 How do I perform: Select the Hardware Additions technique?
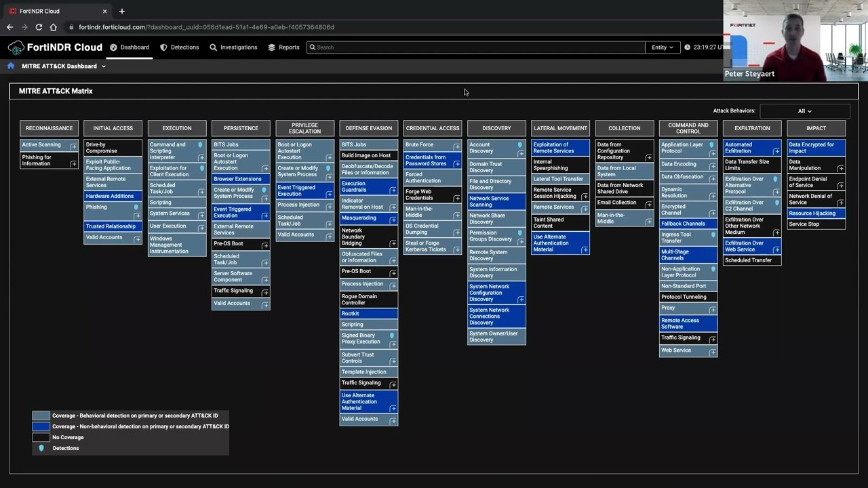click(x=113, y=197)
